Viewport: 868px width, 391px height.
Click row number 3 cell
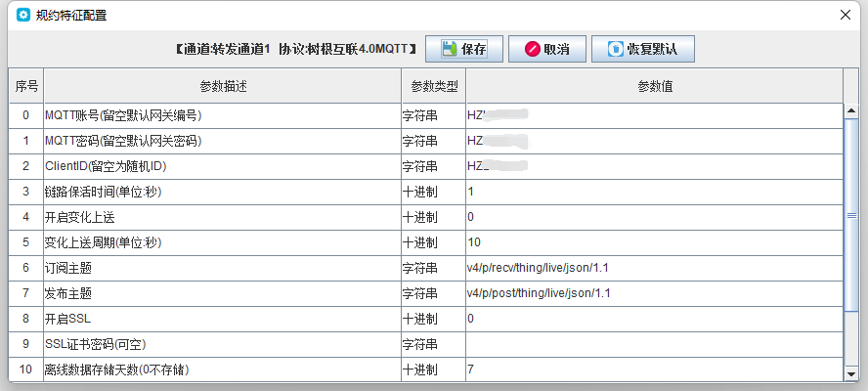(26, 193)
